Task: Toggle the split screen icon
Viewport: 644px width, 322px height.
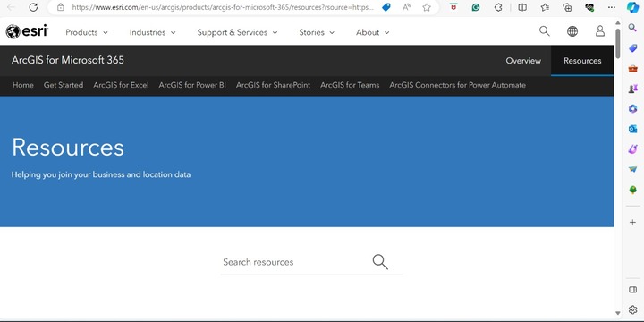Action: point(522,7)
